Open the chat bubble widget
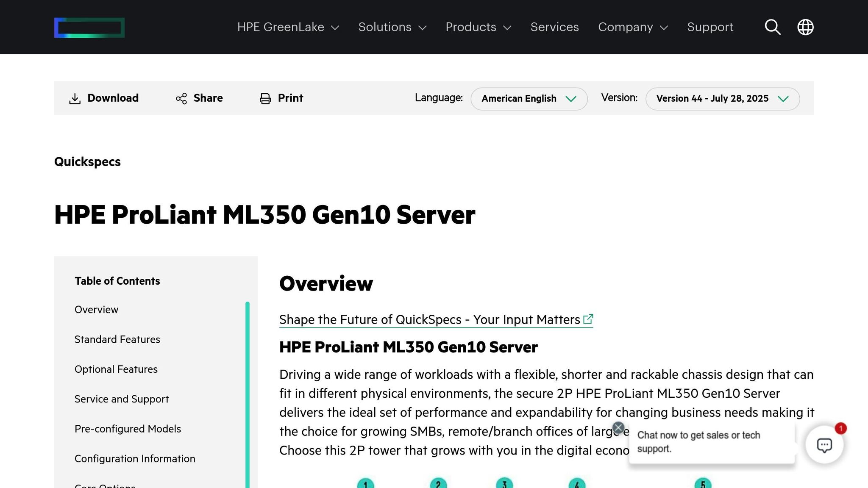 click(x=824, y=445)
